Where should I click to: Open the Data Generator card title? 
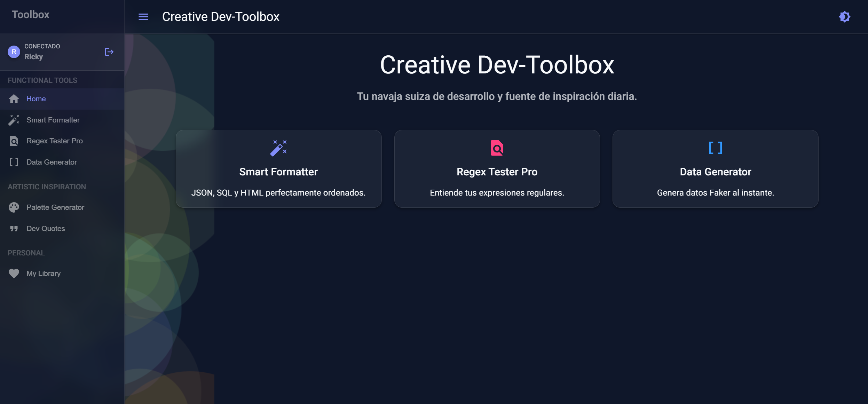(715, 172)
